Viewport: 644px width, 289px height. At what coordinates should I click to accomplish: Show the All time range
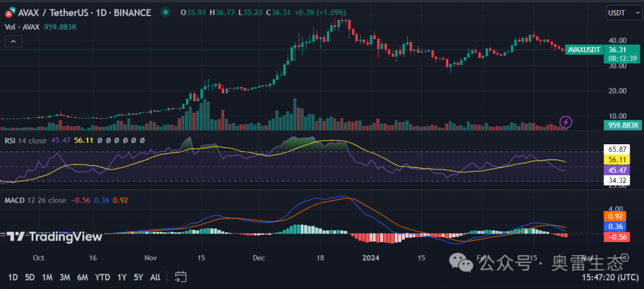pos(155,277)
